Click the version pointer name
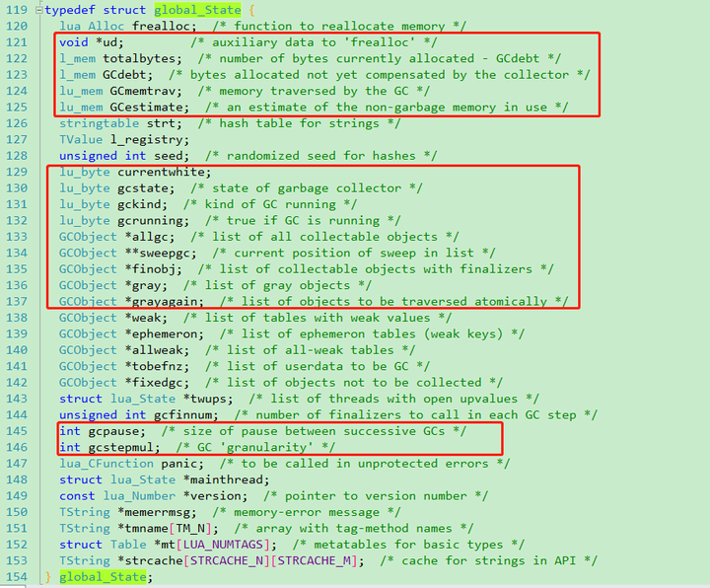The height and width of the screenshot is (588, 710). (x=216, y=496)
